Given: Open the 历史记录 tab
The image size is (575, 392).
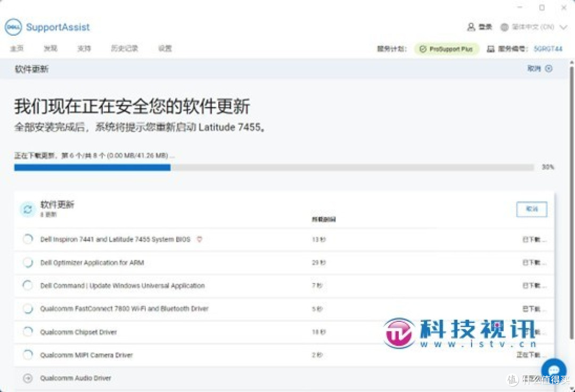Looking at the screenshot, I should [x=124, y=48].
